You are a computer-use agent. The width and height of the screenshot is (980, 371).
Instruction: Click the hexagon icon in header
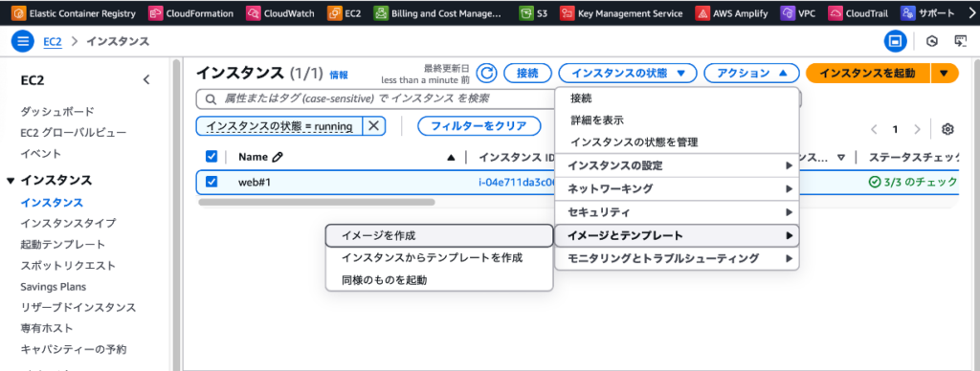[932, 42]
